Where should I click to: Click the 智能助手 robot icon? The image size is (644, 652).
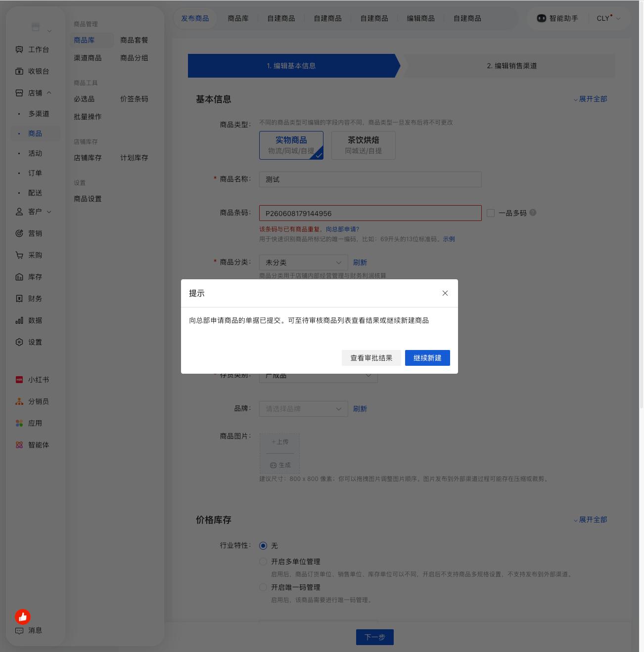(x=541, y=18)
